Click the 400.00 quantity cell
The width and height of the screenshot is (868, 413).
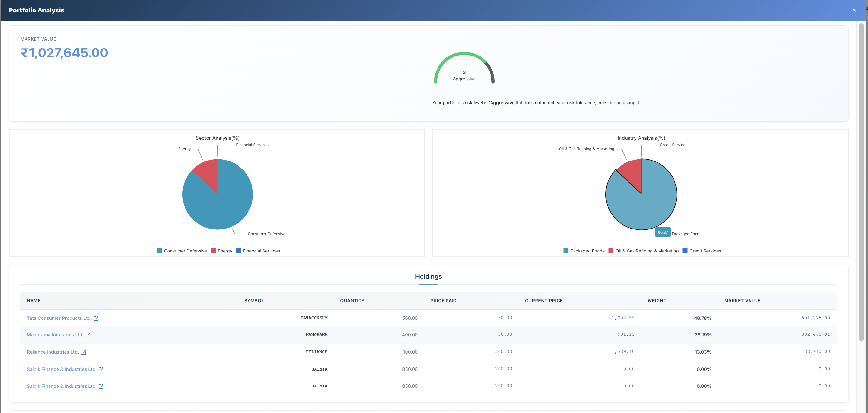click(x=409, y=334)
